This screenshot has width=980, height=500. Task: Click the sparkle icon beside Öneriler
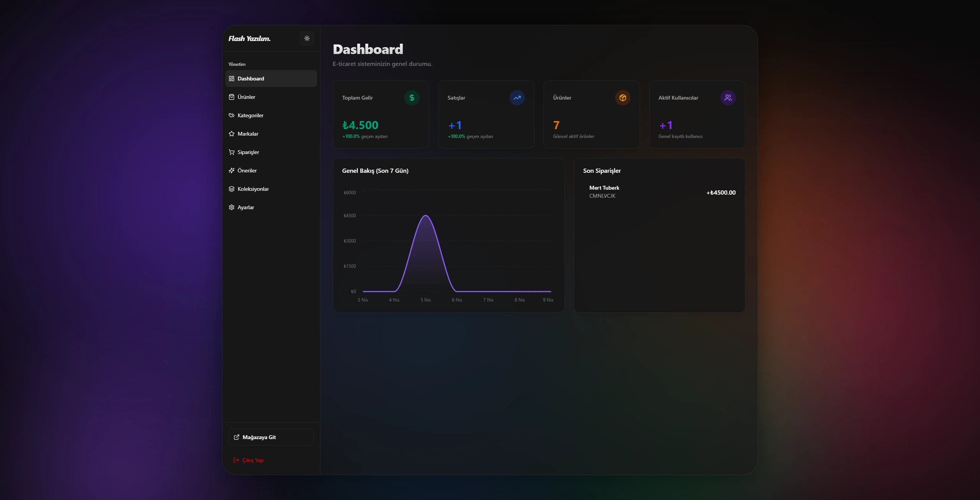pyautogui.click(x=232, y=170)
